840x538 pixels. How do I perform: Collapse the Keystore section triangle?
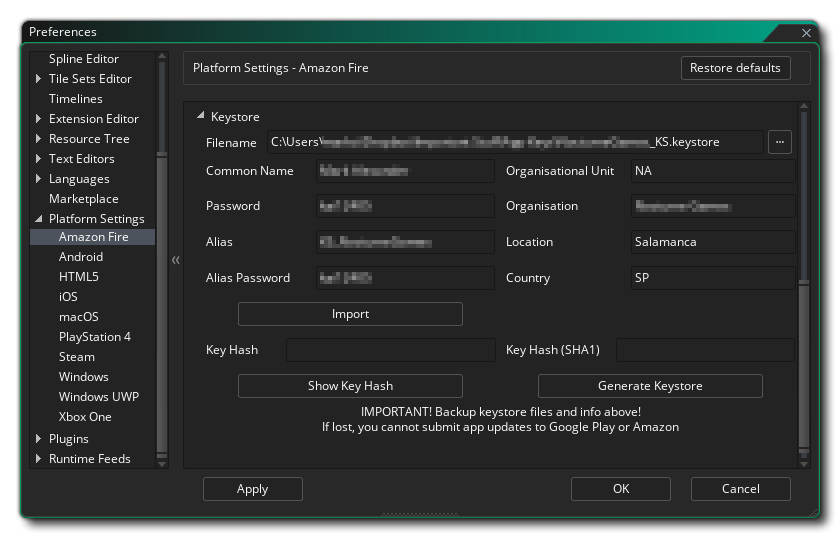coord(200,117)
